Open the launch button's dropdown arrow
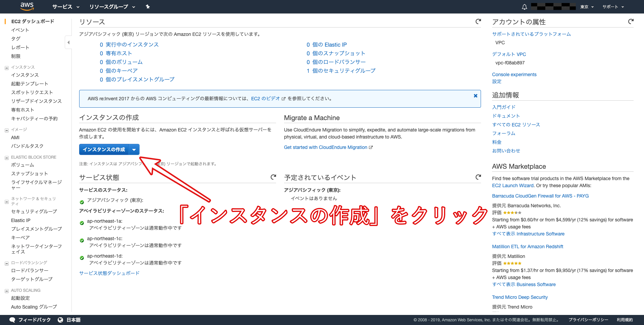 (134, 149)
